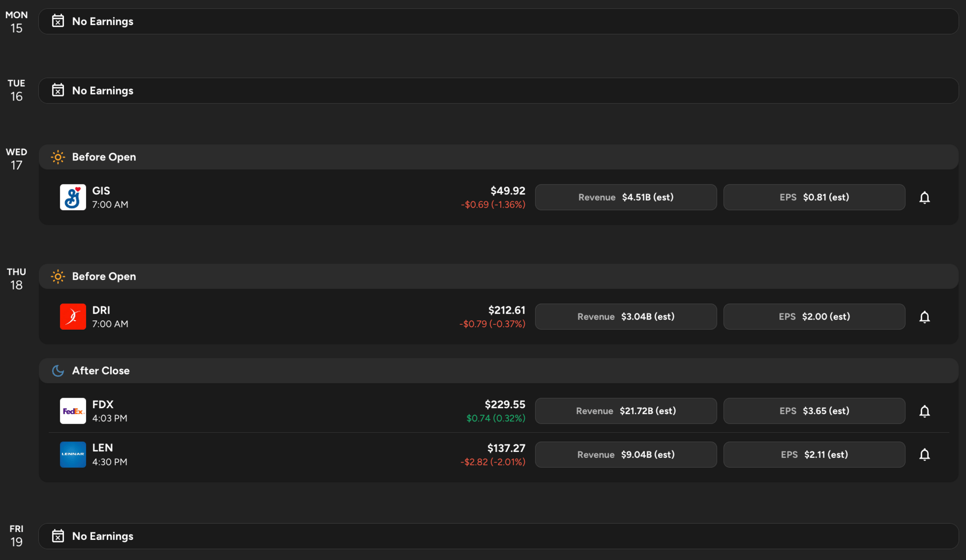Click Darden DRI red logo icon
The image size is (966, 560).
73,317
